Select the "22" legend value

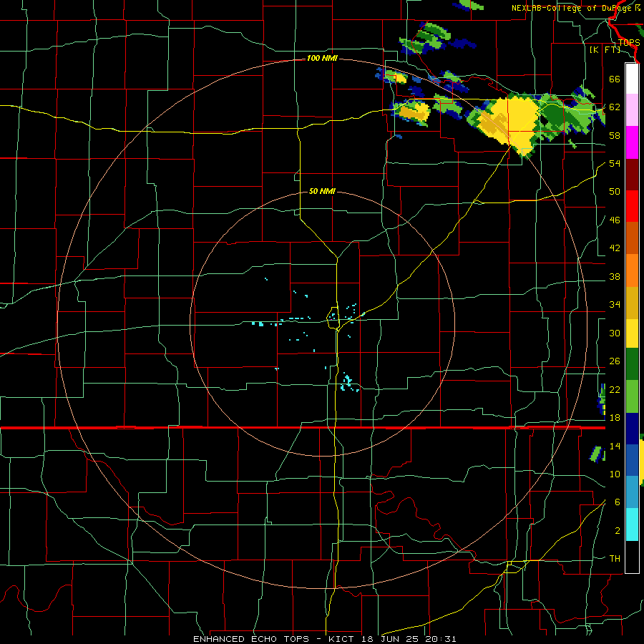click(615, 389)
